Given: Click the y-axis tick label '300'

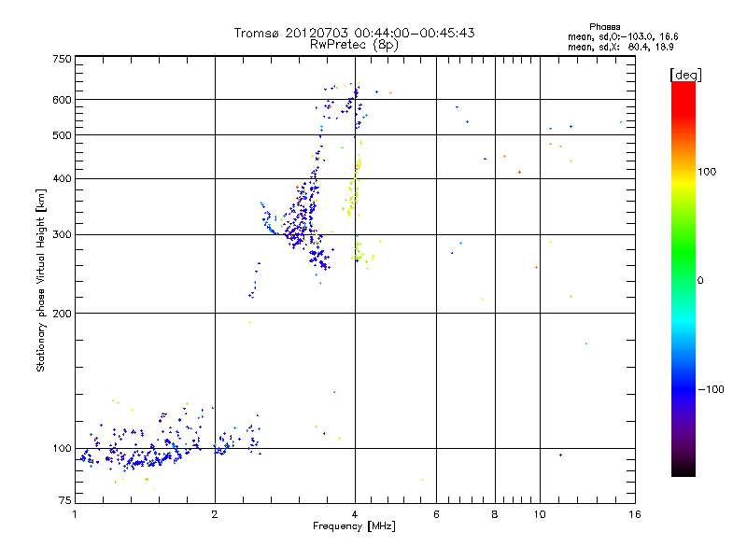Looking at the screenshot, I should pyautogui.click(x=62, y=234).
